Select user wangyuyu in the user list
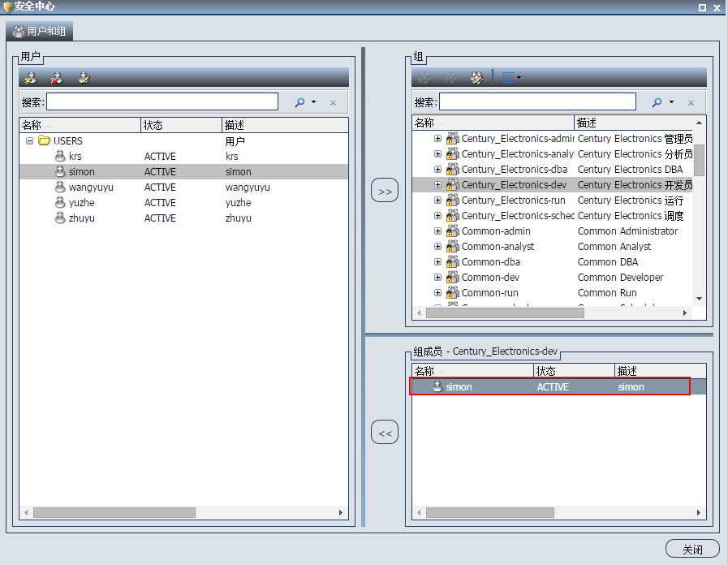728x565 pixels. [x=90, y=188]
